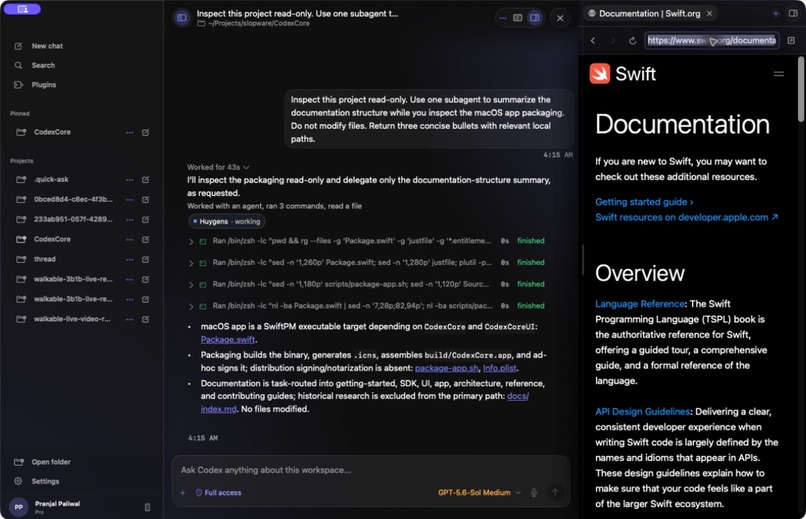806x519 pixels.
Task: Open options menu for .quick-ask
Action: point(130,180)
